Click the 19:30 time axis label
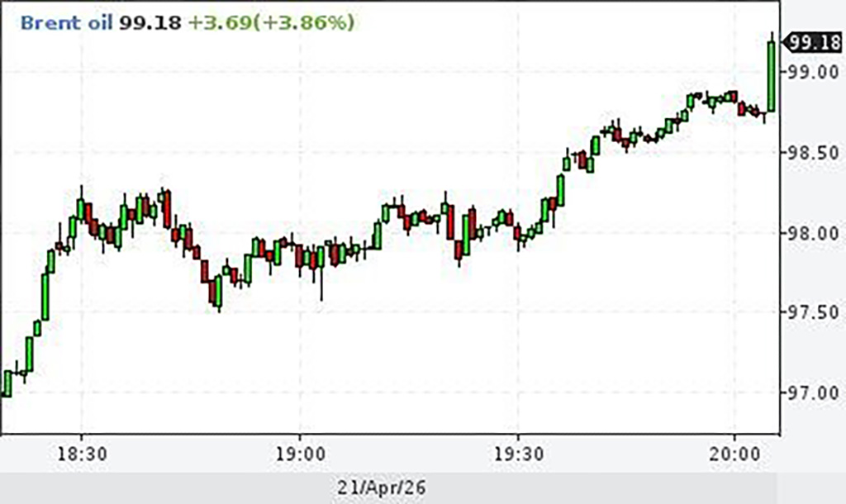The width and height of the screenshot is (846, 504). point(519,454)
